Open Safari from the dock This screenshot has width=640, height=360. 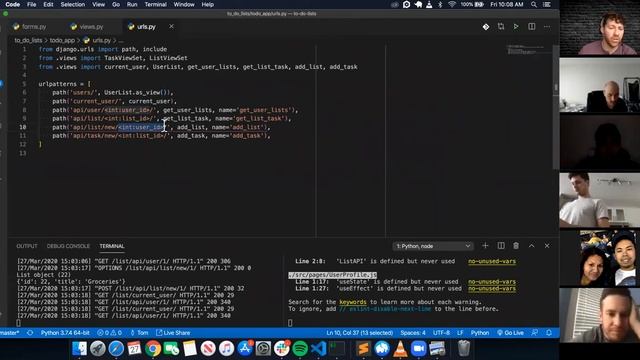tap(116, 349)
